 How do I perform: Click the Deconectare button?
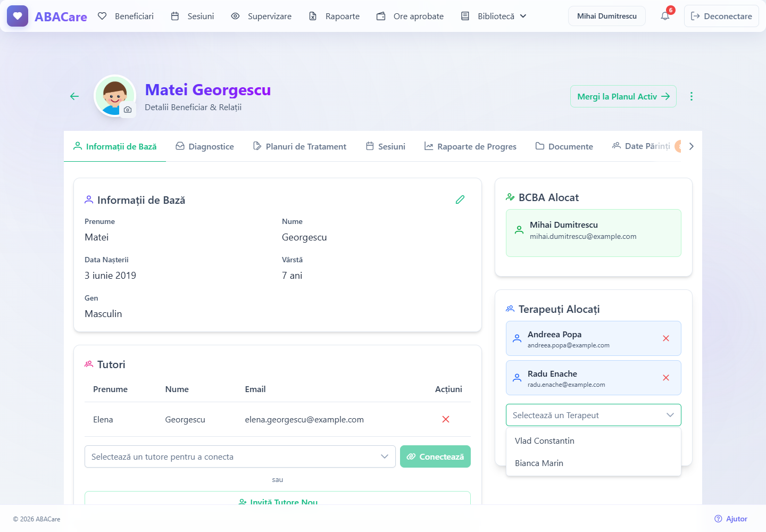pyautogui.click(x=721, y=16)
